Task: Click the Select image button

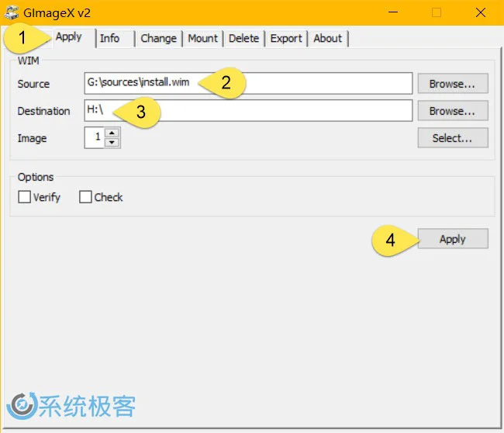Action: [x=453, y=138]
